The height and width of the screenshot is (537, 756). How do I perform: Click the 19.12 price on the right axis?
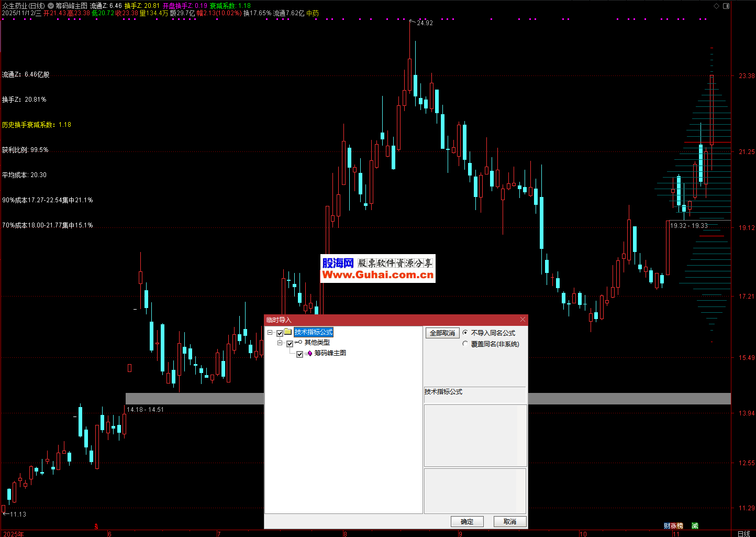747,228
